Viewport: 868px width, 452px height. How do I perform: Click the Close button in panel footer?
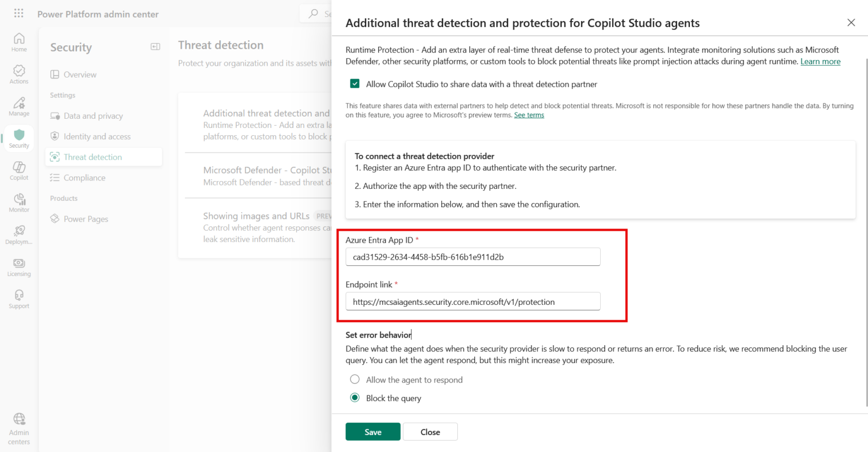point(430,432)
